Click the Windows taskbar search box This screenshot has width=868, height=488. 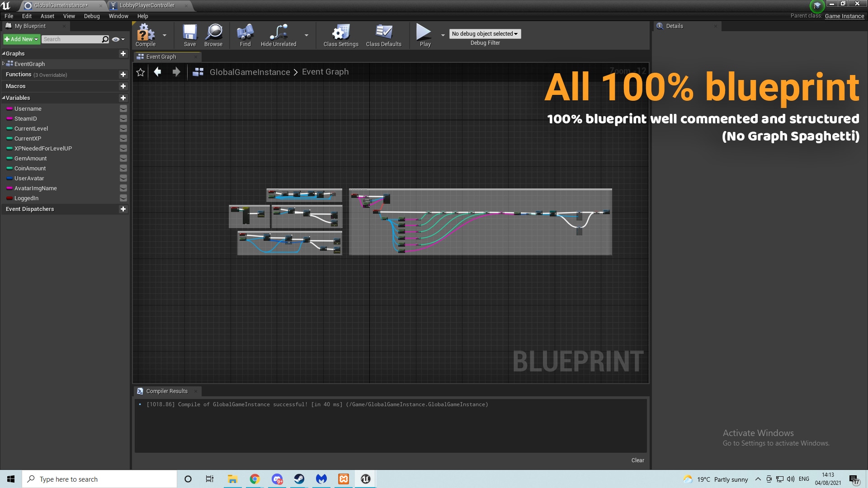[99, 479]
